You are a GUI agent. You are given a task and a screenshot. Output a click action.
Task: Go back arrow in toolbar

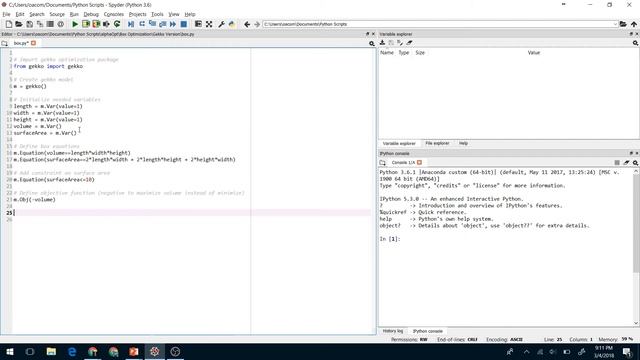coord(247,24)
